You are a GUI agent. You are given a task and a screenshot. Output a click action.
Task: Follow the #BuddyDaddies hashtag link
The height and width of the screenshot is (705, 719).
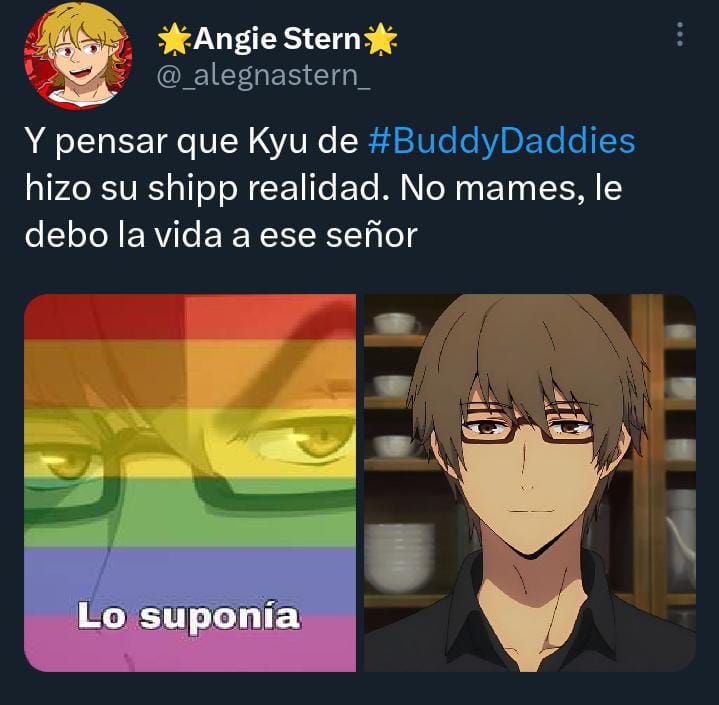pos(502,141)
